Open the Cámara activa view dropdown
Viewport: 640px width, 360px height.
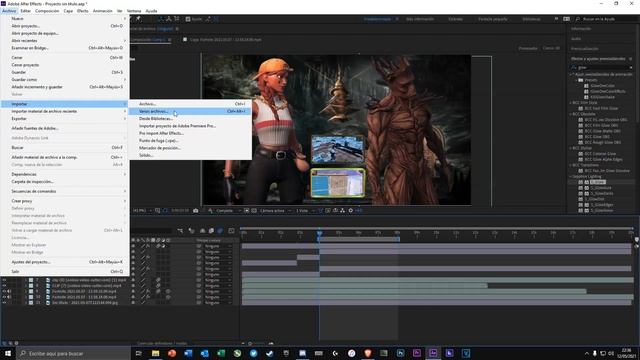pos(276,211)
